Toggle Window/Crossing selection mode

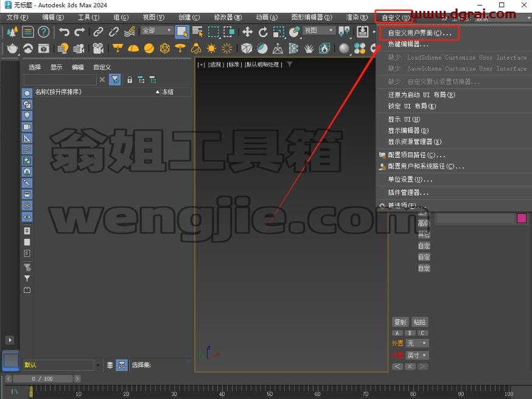(x=229, y=32)
